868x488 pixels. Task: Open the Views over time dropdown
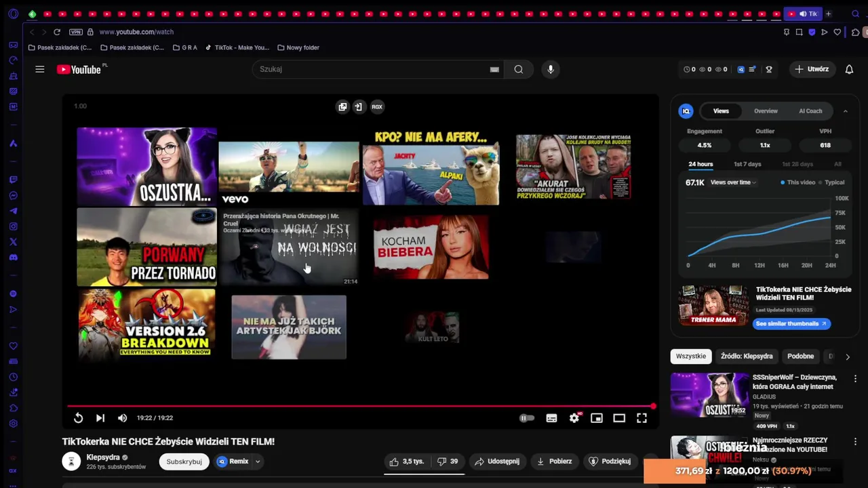pos(732,182)
